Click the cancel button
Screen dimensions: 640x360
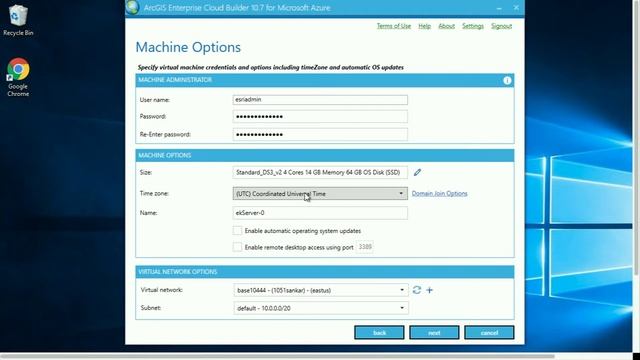pos(489,333)
